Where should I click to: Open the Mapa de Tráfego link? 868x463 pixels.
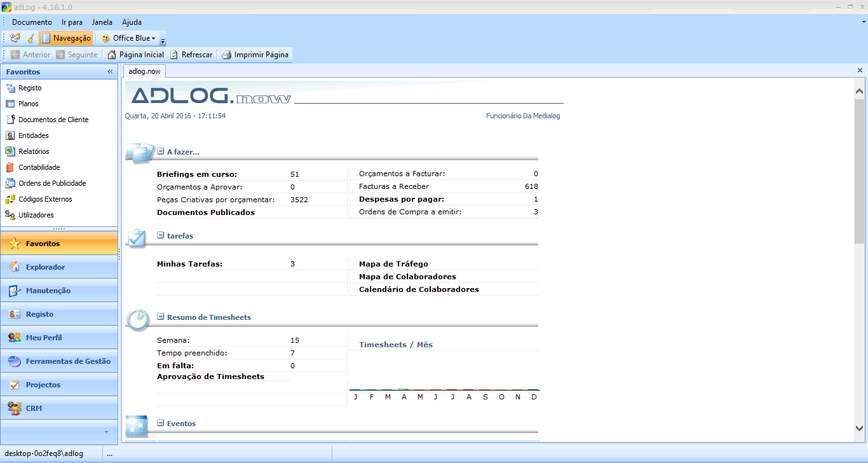393,264
